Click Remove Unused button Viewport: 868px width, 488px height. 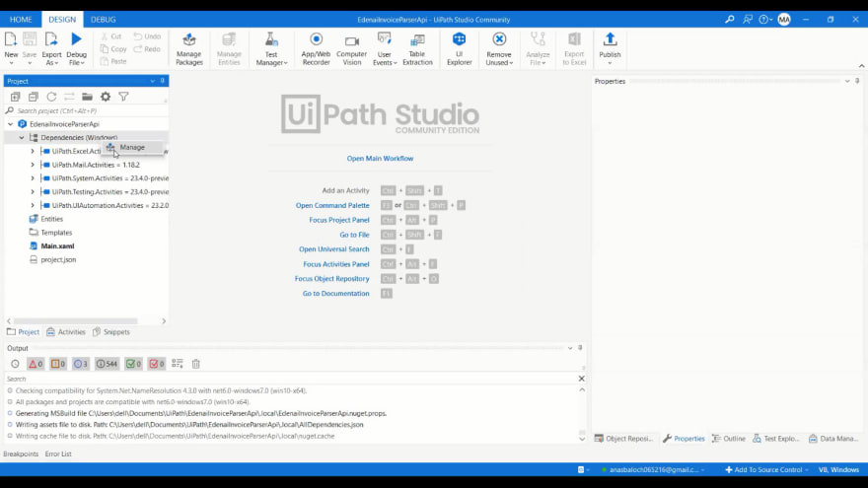pyautogui.click(x=499, y=48)
